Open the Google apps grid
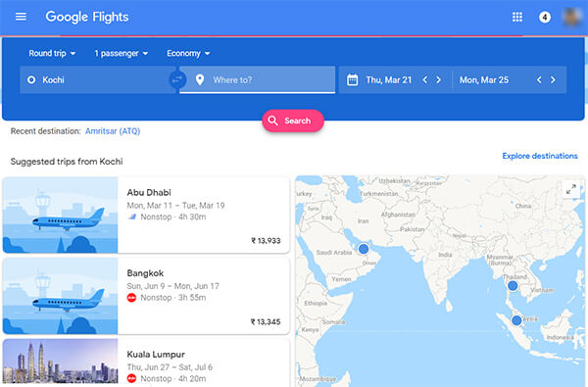This screenshot has height=387, width=588. tap(517, 17)
